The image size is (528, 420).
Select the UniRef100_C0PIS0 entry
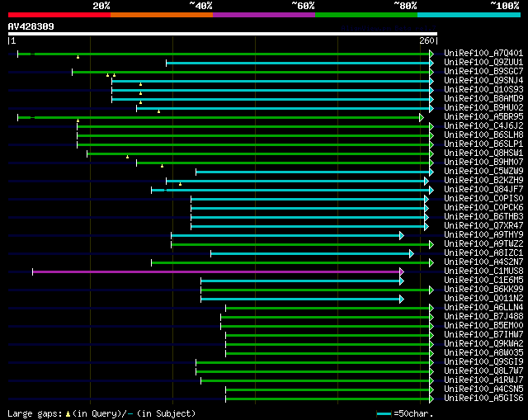tap(483, 198)
